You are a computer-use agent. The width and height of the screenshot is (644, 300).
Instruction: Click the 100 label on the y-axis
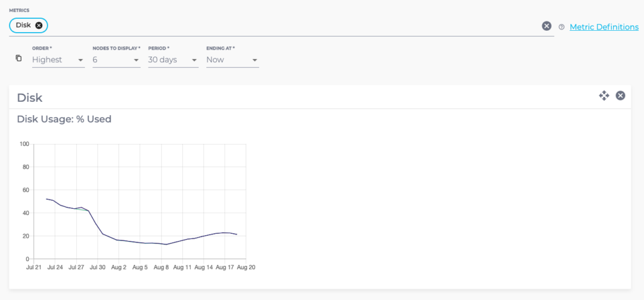pyautogui.click(x=25, y=144)
